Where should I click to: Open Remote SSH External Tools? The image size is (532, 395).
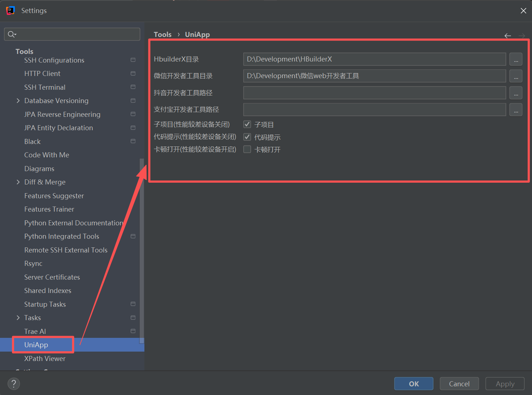click(x=66, y=250)
